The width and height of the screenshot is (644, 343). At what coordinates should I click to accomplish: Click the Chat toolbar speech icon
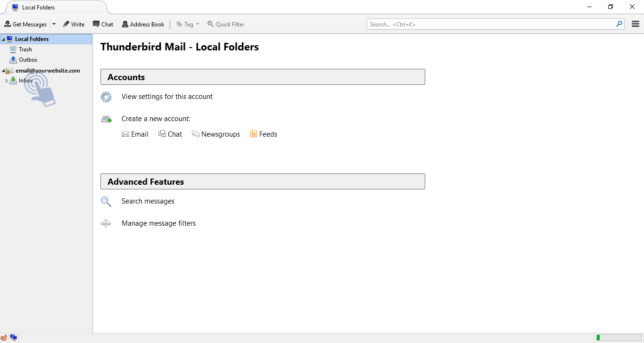(x=96, y=24)
